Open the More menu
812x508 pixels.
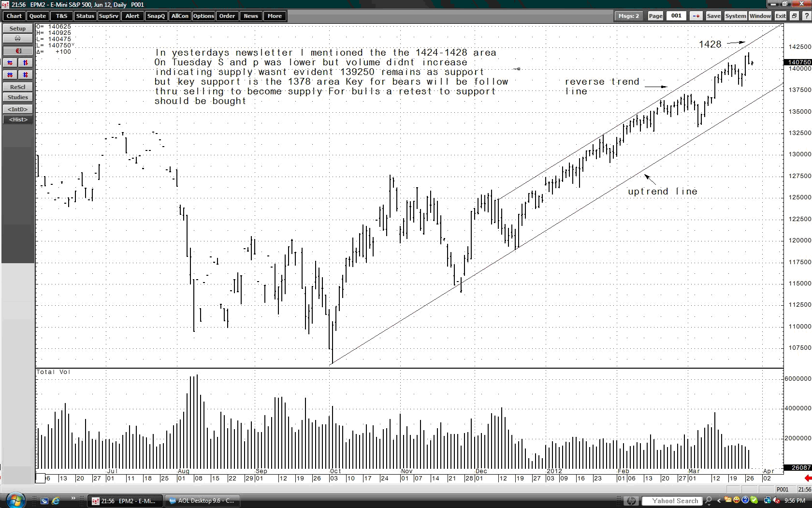click(275, 16)
